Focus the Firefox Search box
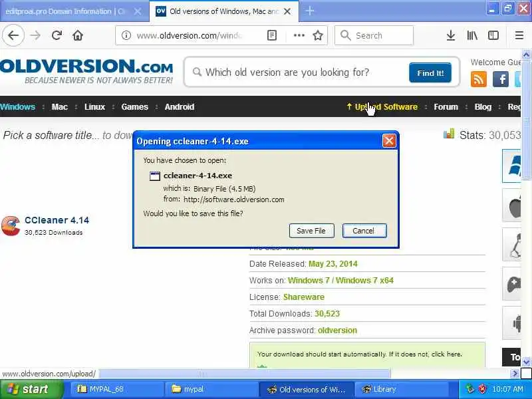 coord(374,35)
